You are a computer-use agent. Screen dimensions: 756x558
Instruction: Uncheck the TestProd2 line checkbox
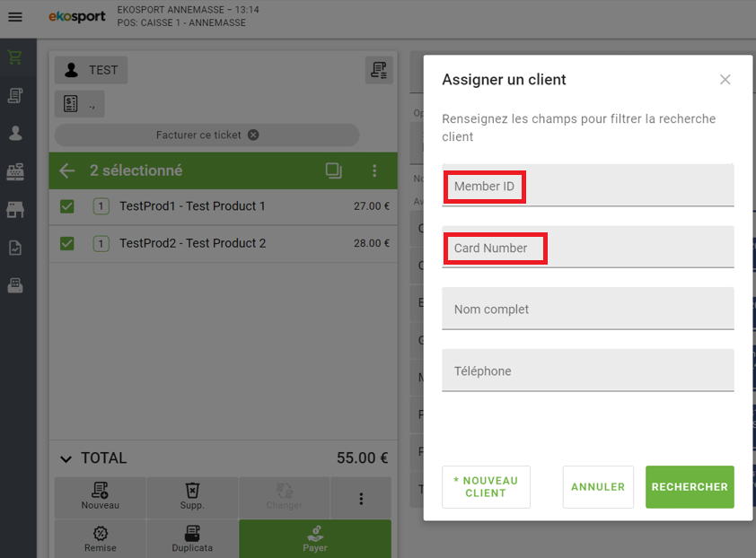(67, 243)
